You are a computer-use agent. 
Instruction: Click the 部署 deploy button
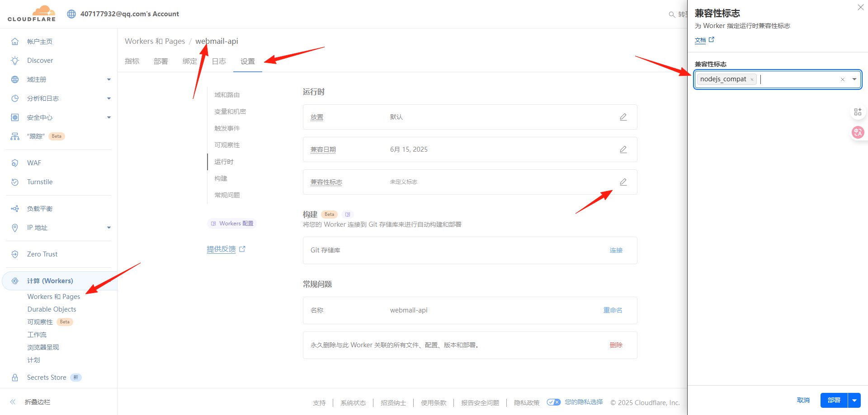pyautogui.click(x=834, y=400)
